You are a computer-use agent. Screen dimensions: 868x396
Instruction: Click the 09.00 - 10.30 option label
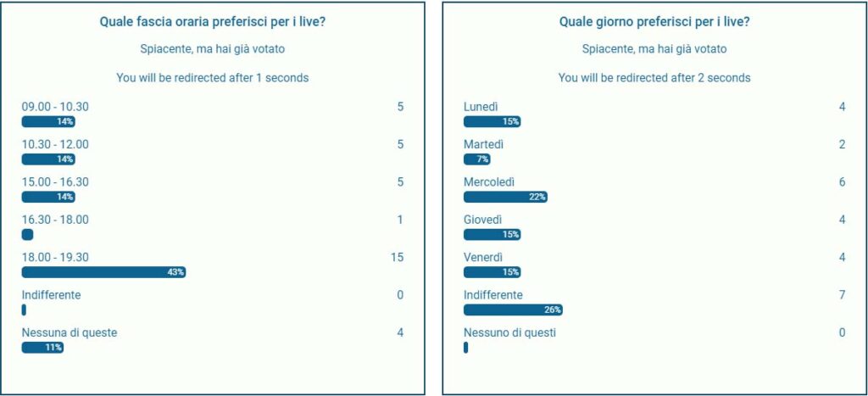click(x=55, y=107)
